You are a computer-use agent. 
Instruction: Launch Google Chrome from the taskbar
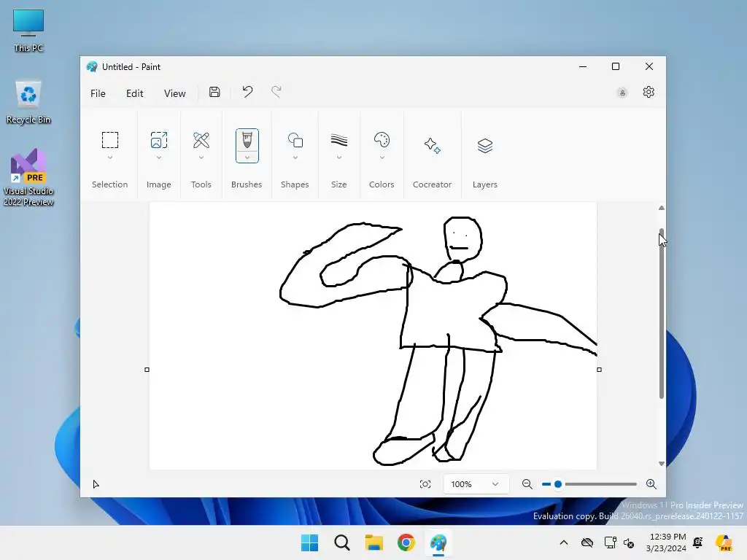(406, 542)
